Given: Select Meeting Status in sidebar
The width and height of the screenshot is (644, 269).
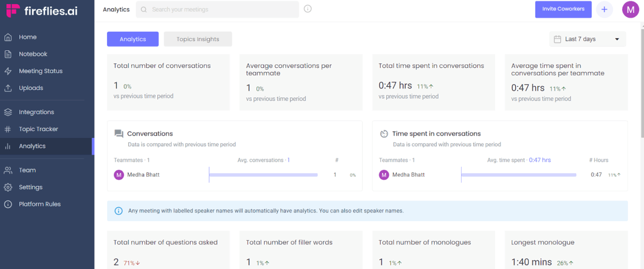Looking at the screenshot, I should tap(40, 71).
